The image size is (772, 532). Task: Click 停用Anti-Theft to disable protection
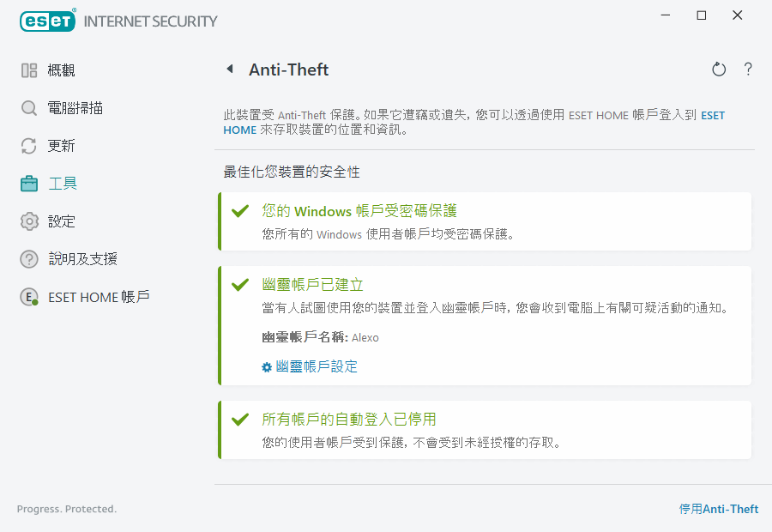pyautogui.click(x=719, y=509)
